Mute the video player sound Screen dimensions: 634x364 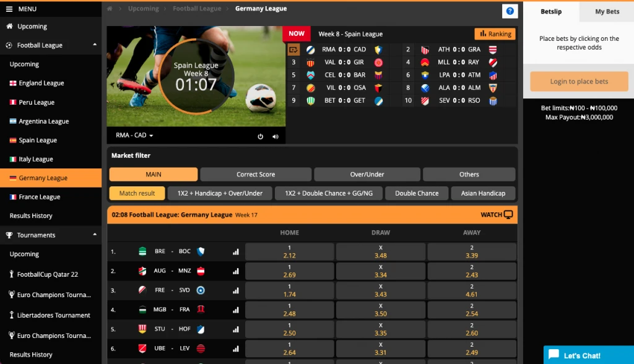coord(276,137)
